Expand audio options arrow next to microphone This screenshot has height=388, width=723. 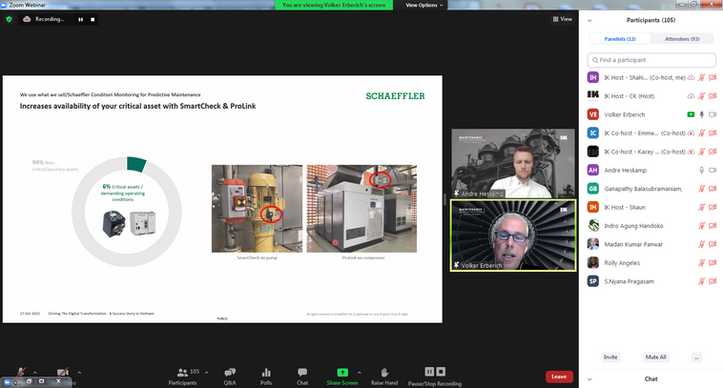35,372
